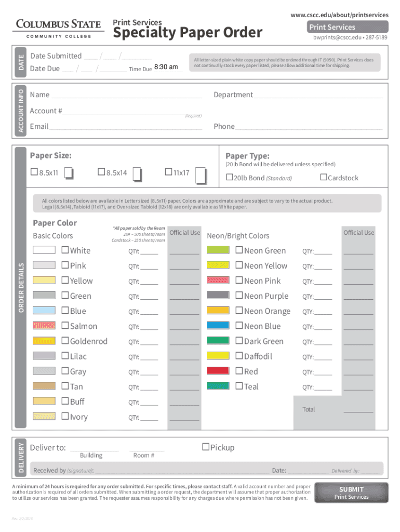Screen dimensions: 400x532
Task: Open the www.cscc.edu/about/printservices link
Action: point(339,15)
